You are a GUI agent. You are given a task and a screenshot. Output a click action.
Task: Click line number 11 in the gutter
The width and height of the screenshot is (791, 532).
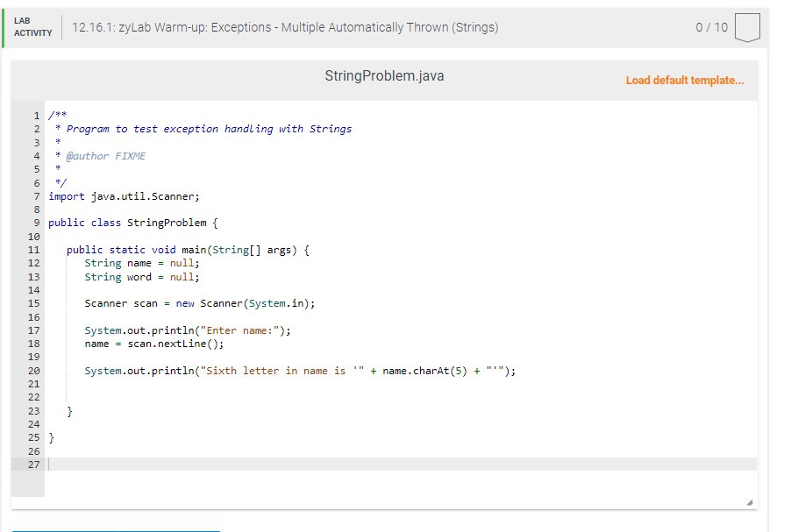click(x=32, y=249)
